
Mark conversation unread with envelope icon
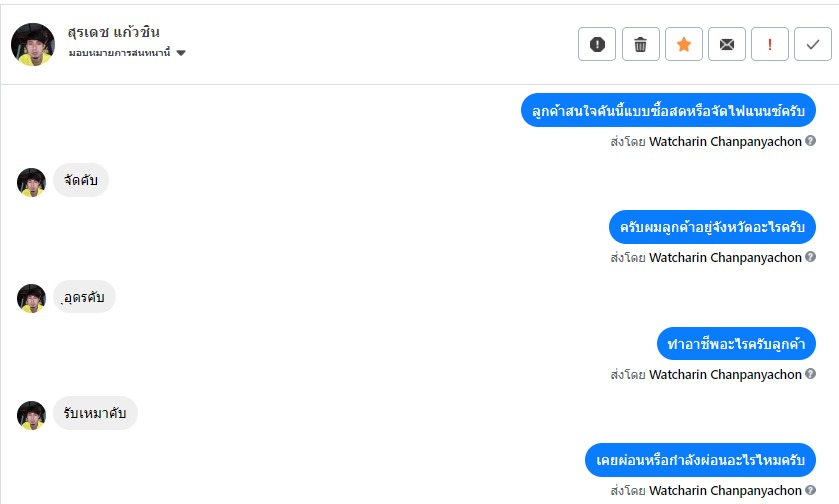click(727, 44)
